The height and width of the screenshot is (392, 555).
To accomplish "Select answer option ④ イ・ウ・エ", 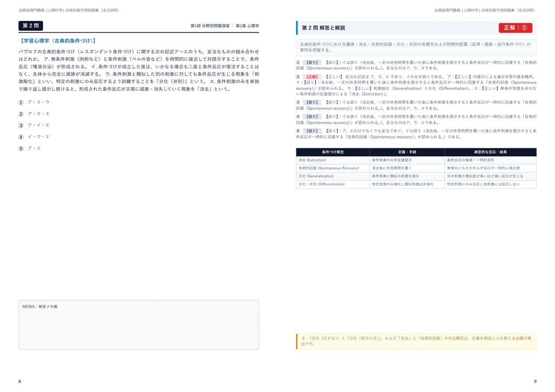I will point(34,137).
